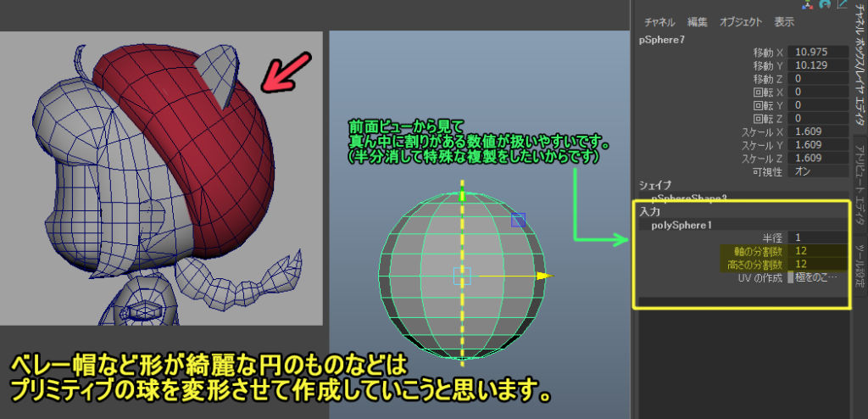Click the シェイプ section header
The width and height of the screenshot is (868, 419).
[655, 185]
